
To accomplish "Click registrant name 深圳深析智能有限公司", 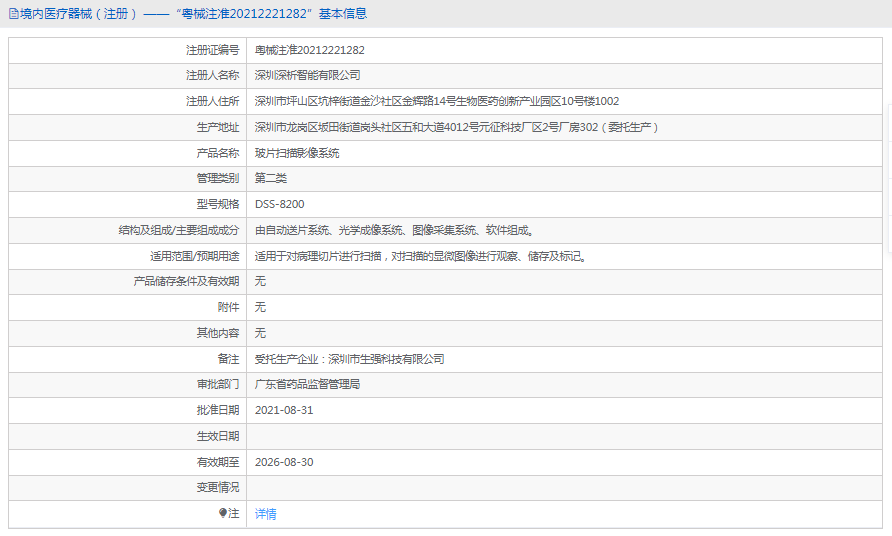I will pos(307,75).
